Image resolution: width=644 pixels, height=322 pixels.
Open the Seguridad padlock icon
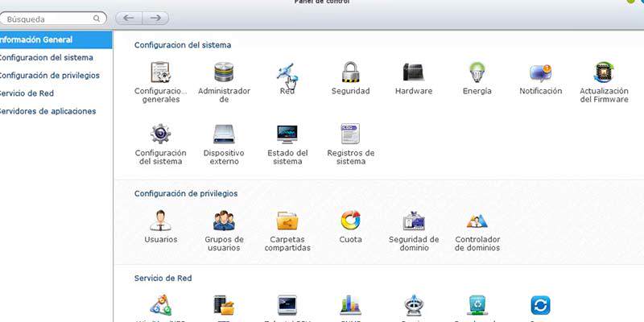tap(351, 72)
